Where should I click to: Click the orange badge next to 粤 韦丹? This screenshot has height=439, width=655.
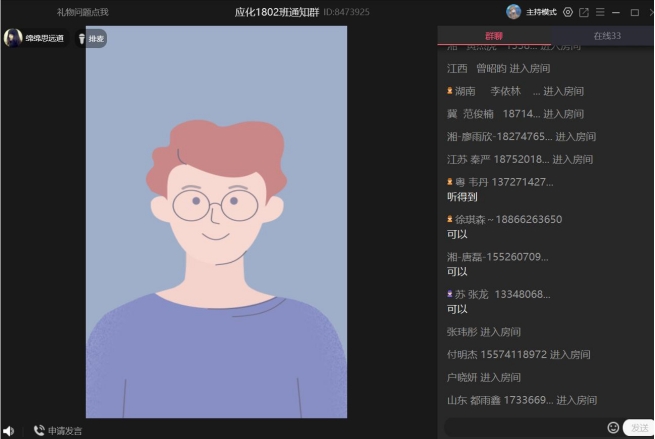tap(449, 182)
